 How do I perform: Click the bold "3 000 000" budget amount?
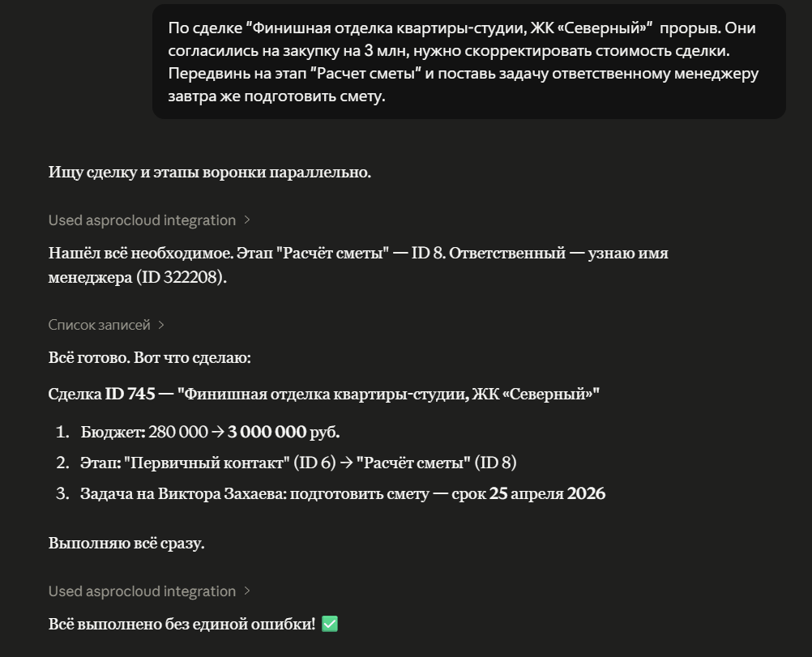(x=267, y=432)
